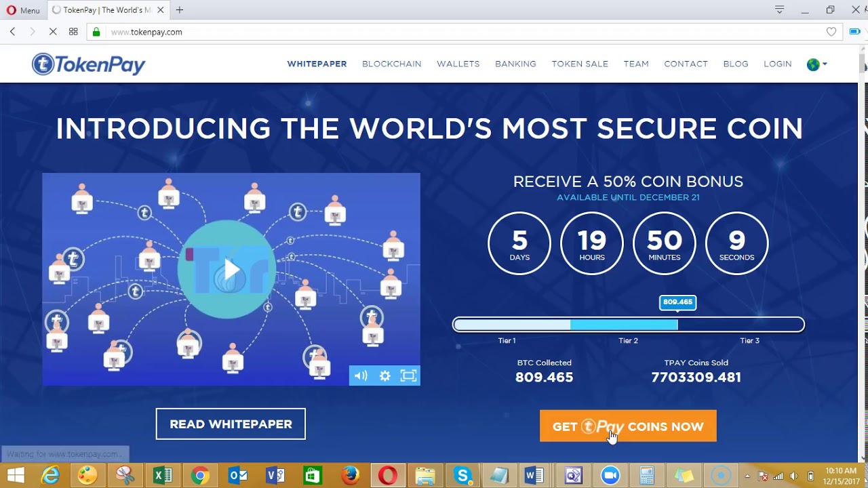
Task: Click the Opera taskbar icon
Action: 387,476
